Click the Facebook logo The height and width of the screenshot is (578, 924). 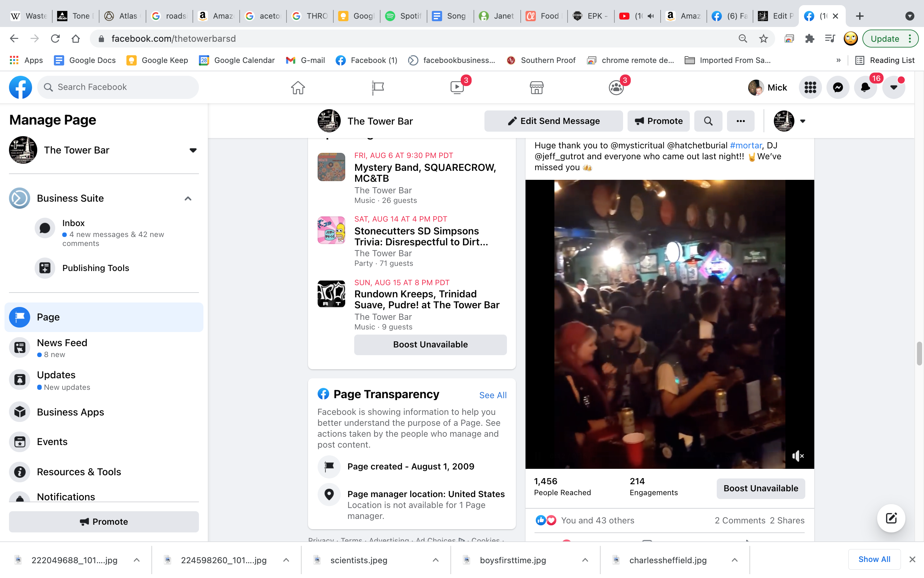click(x=20, y=87)
